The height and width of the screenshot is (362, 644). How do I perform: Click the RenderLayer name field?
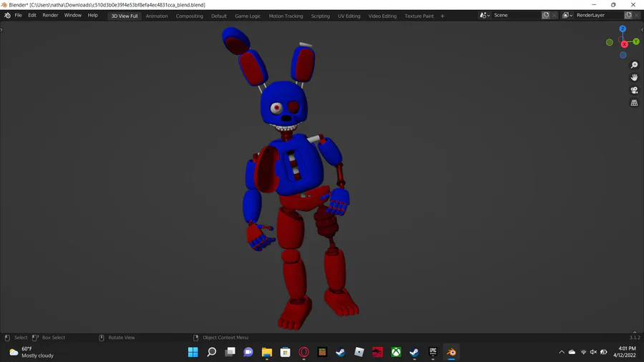(599, 15)
